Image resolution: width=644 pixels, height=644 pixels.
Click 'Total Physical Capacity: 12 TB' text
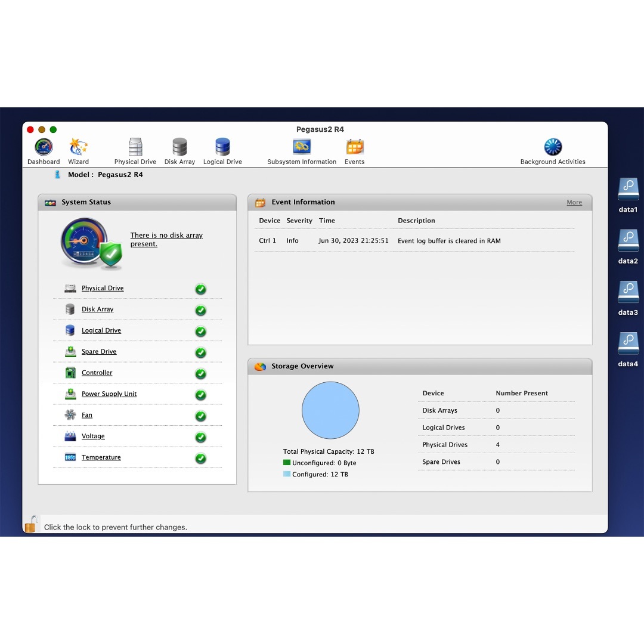click(x=329, y=451)
